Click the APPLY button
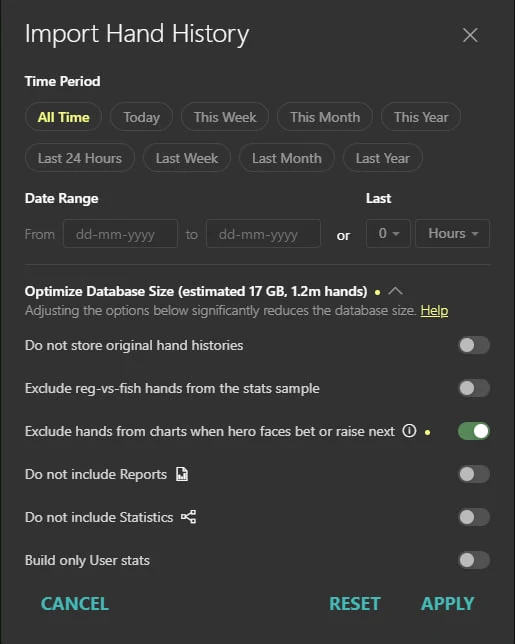Screen dimensions: 515x644 [x=447, y=604]
